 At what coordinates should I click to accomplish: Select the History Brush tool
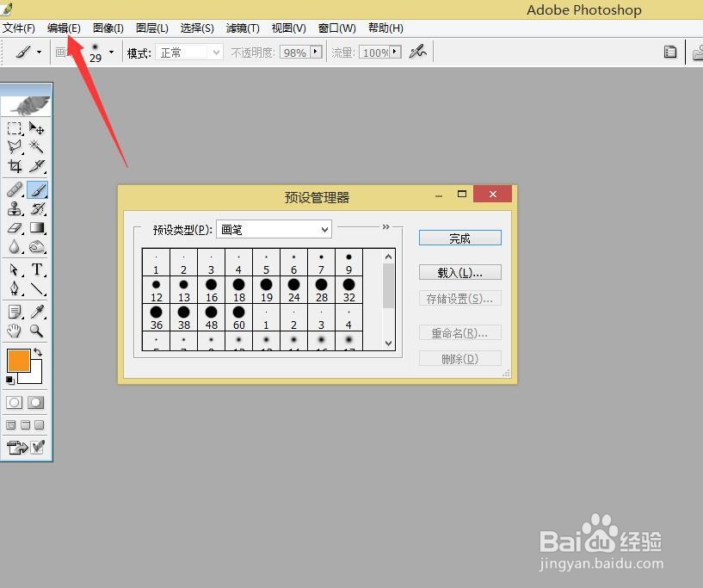37,208
